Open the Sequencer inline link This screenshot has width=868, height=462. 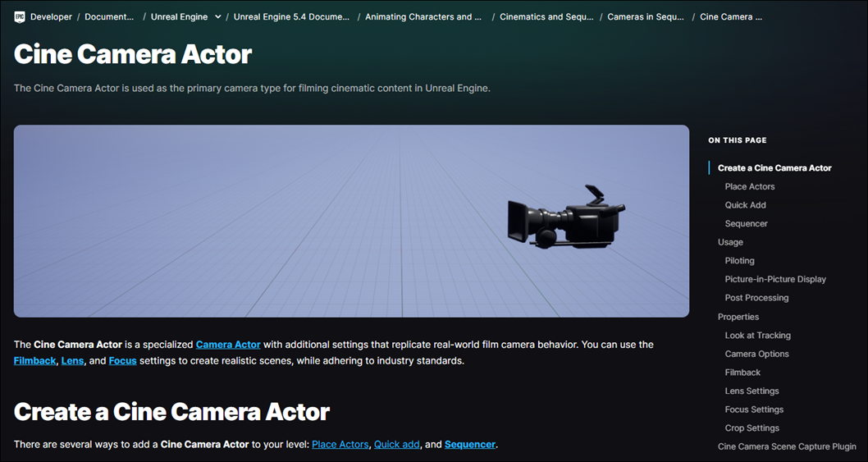coord(470,444)
